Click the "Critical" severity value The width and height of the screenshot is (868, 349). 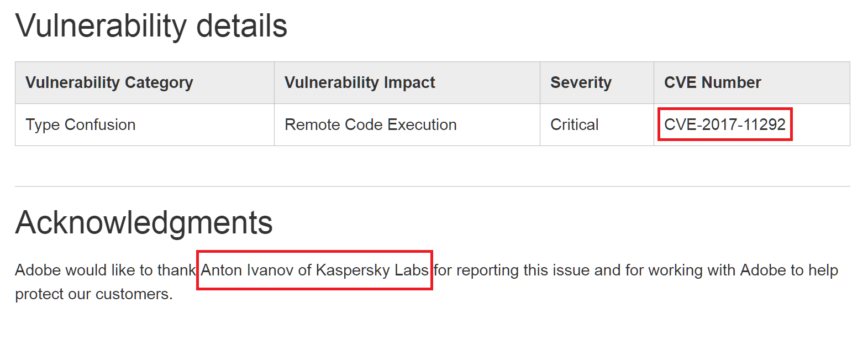[574, 125]
